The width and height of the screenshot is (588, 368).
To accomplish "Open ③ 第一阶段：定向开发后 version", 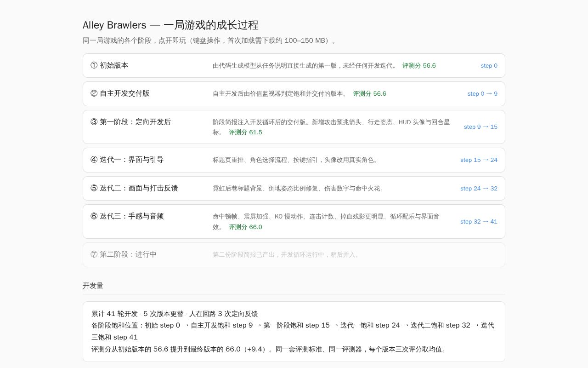I will [294, 127].
